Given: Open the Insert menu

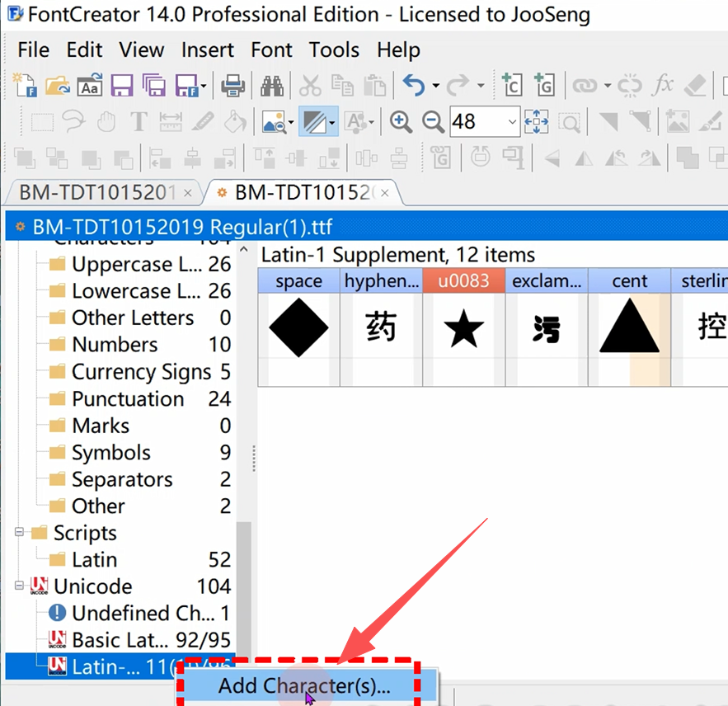Looking at the screenshot, I should click(x=208, y=49).
